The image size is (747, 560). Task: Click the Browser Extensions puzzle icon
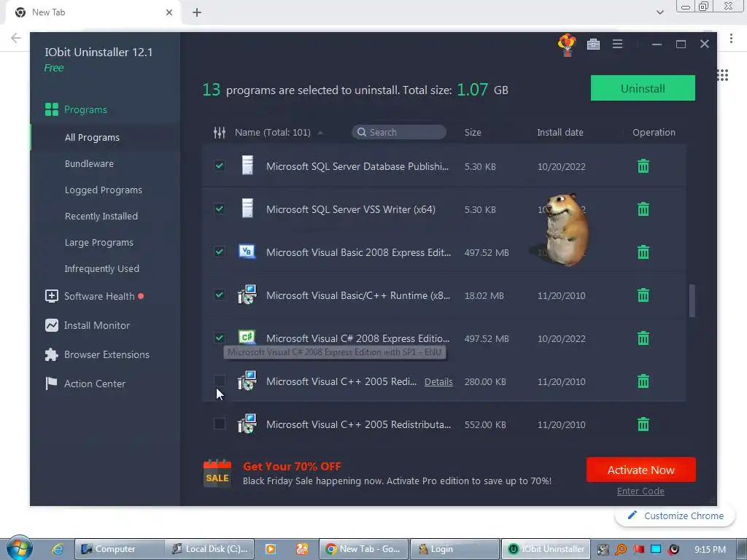click(x=52, y=354)
